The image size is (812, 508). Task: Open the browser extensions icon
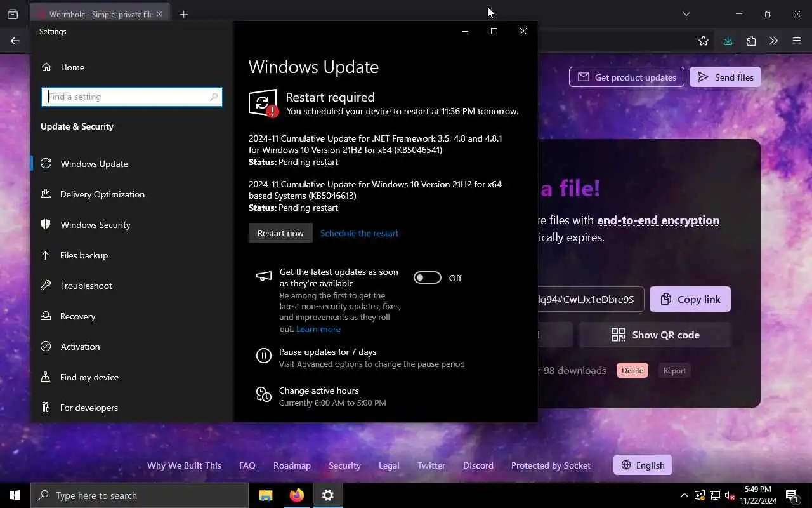[751, 41]
